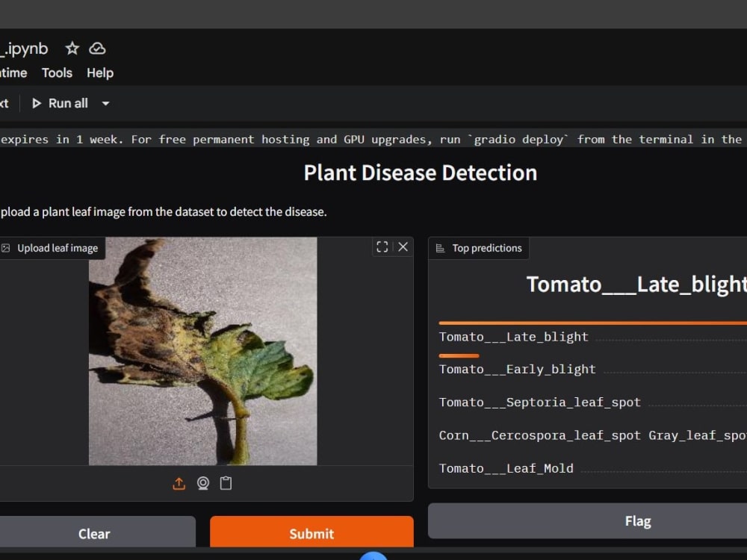747x560 pixels.
Task: Open the partially visible Runtime menu
Action: point(13,73)
